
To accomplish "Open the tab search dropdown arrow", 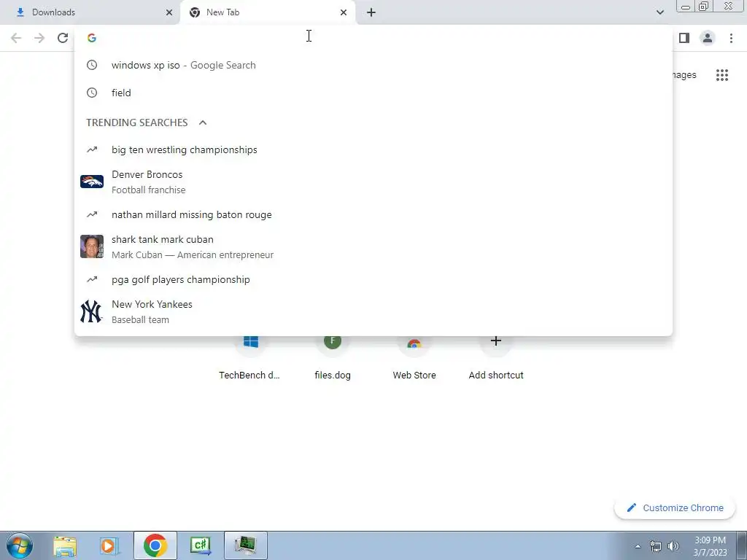I will point(659,12).
